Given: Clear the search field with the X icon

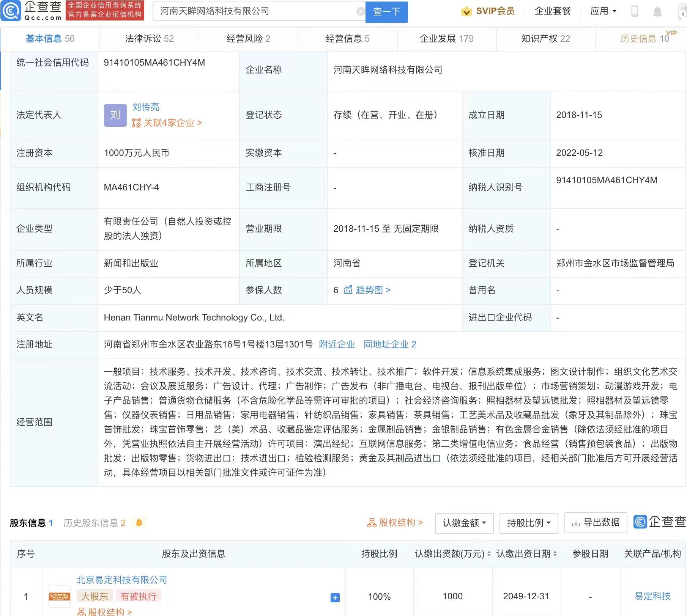Looking at the screenshot, I should pyautogui.click(x=361, y=11).
